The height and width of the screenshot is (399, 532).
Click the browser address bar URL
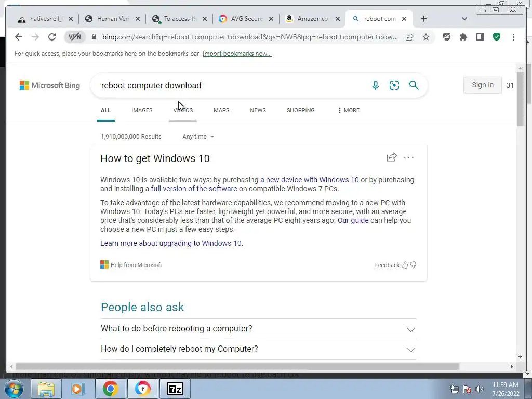click(x=250, y=37)
